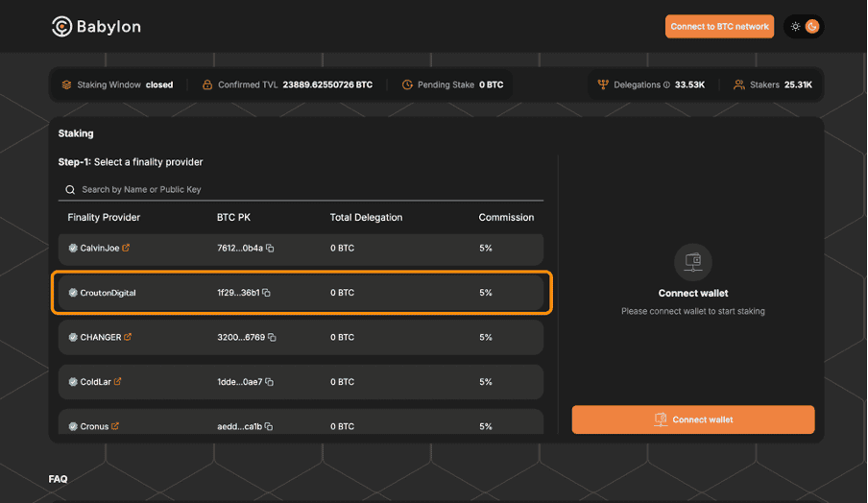Toggle the light/dark theme switch
The image size is (868, 503).
pyautogui.click(x=803, y=27)
